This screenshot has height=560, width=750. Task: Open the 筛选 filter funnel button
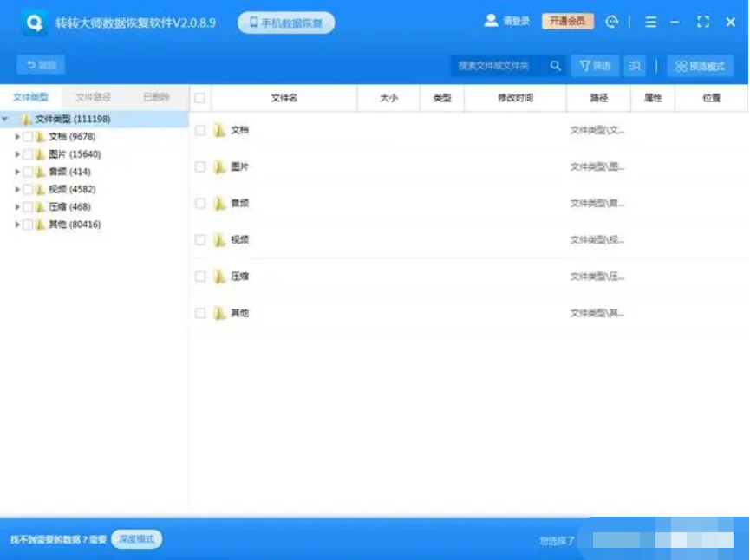[x=595, y=66]
